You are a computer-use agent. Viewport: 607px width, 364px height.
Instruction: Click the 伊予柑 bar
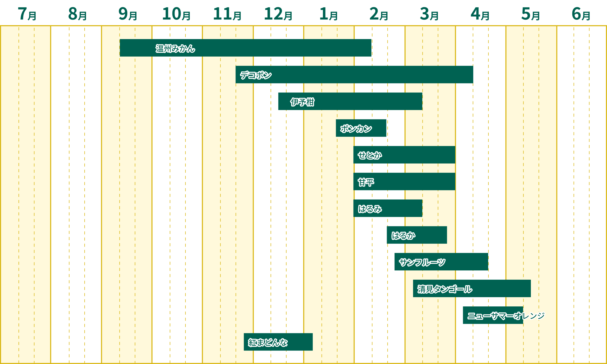(x=350, y=101)
